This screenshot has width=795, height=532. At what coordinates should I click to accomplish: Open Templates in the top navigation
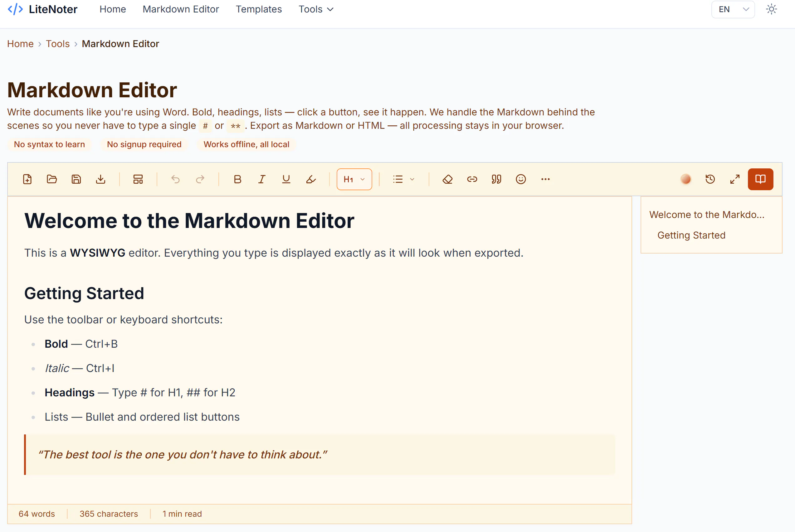[259, 9]
